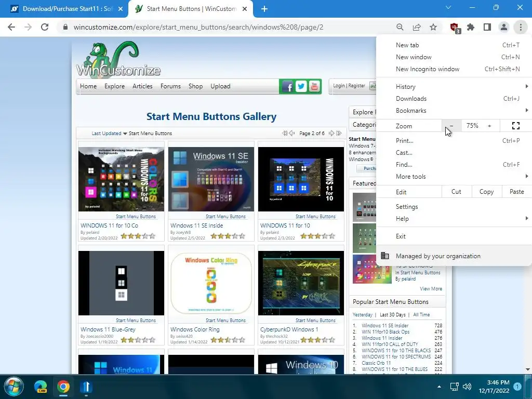Image resolution: width=532 pixels, height=399 pixels.
Task: Click Managed by your organization
Action: 455,256
